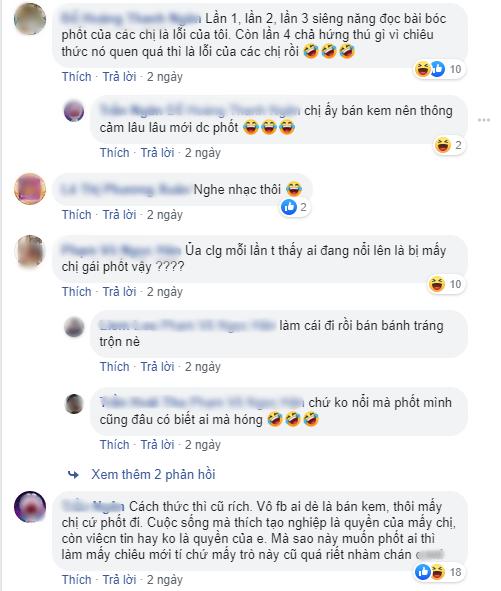The width and height of the screenshot is (501, 591).
Task: Click Thích under 'chị ấy bán kem' reply
Action: 115,153
